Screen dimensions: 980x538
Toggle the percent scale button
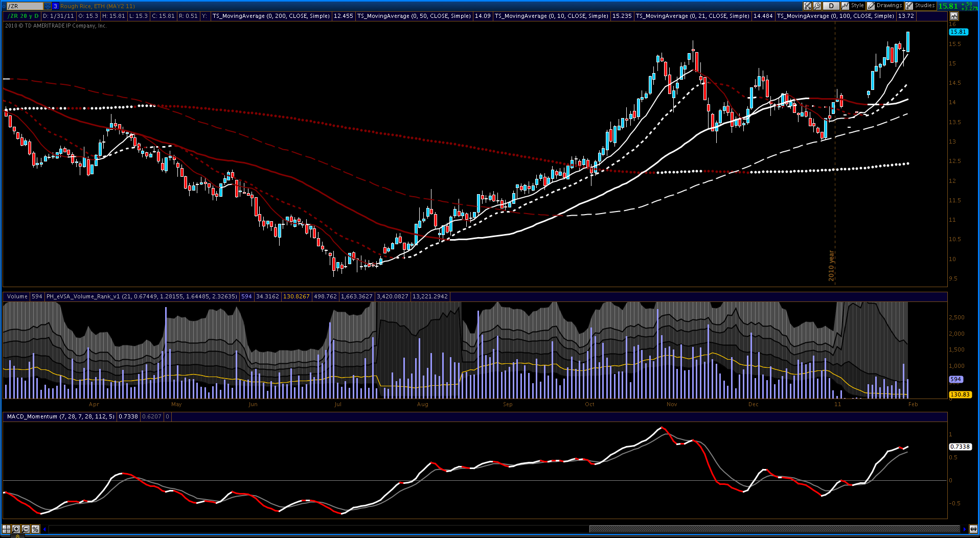click(35, 529)
